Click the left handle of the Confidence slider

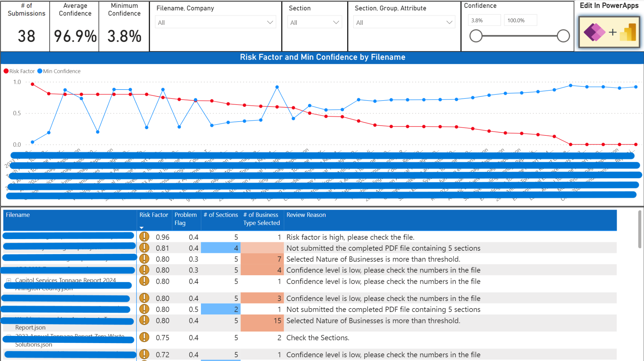point(475,36)
